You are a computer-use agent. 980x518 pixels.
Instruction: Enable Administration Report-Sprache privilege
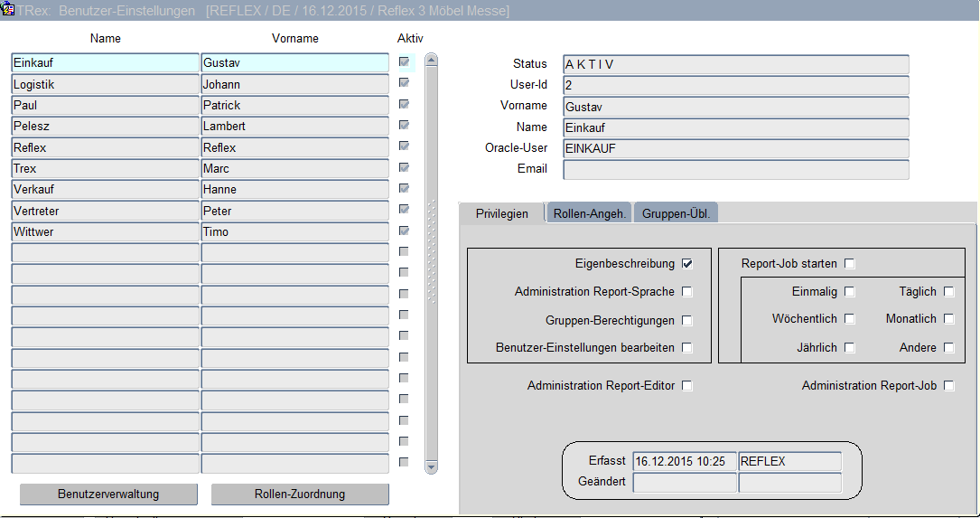(687, 292)
